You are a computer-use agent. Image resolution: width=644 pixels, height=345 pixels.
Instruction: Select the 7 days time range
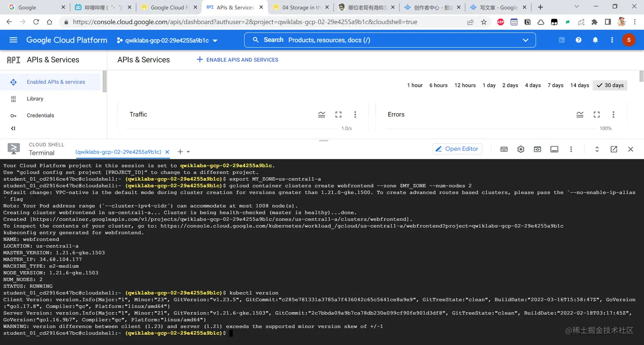click(555, 86)
